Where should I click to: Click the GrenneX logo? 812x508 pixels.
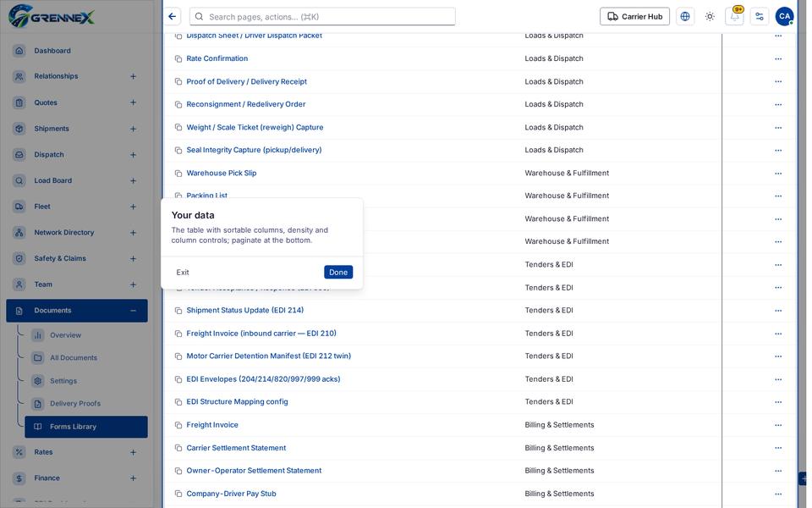click(x=52, y=17)
